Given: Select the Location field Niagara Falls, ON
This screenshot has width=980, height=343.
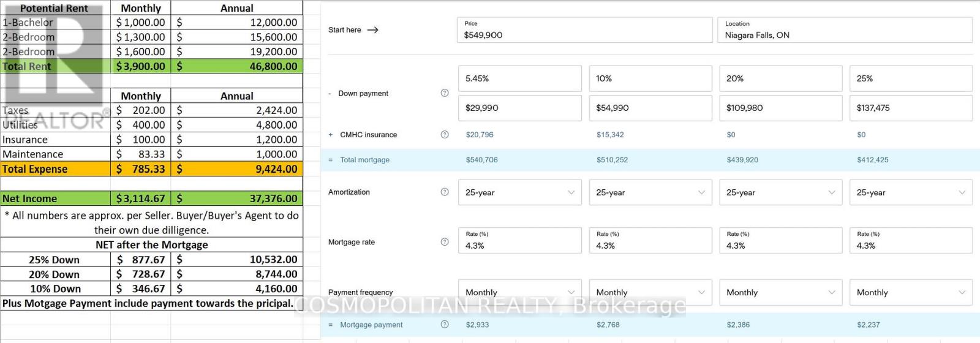Looking at the screenshot, I should pyautogui.click(x=844, y=30).
